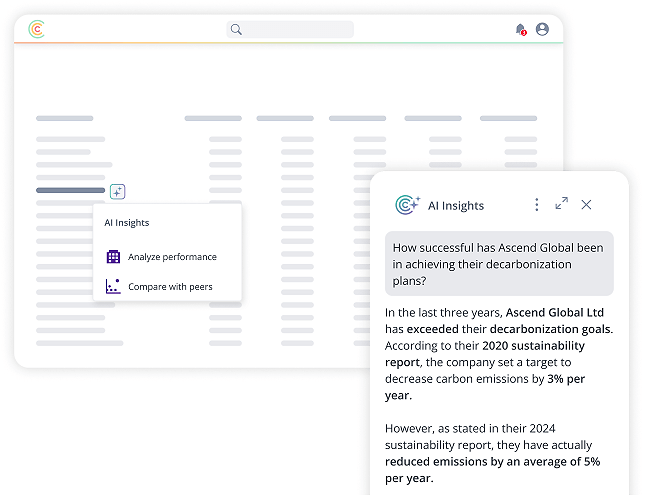
Task: Select Analyze performance from AI Insights menu
Action: click(172, 257)
